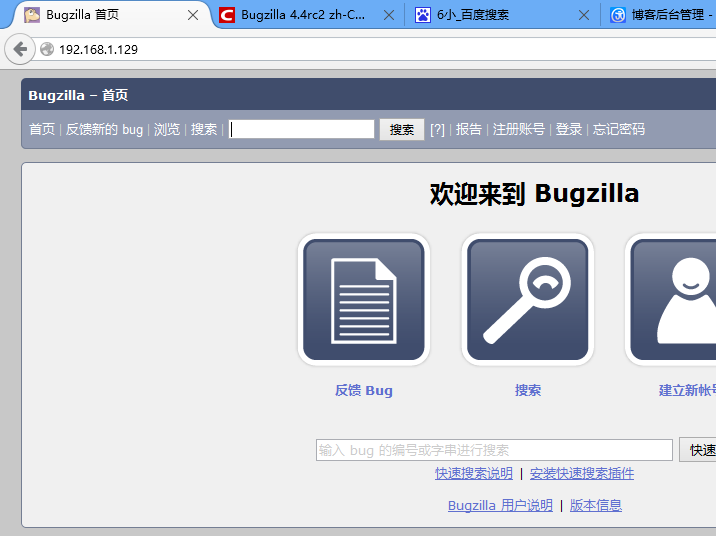Click the 欢迎来到 Bugzilla heading
Viewport: 716px width, 536px height.
pyautogui.click(x=534, y=194)
